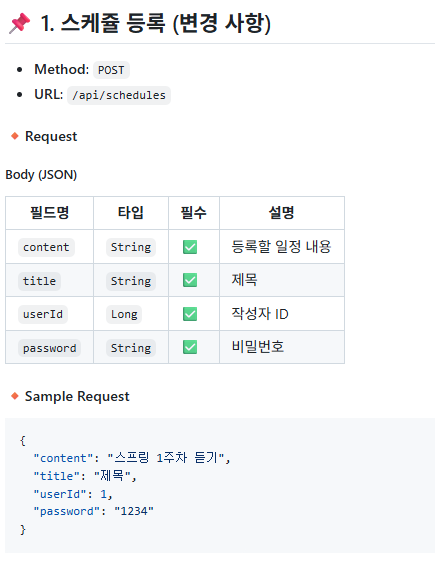Click the POST method code badge
This screenshot has height=561, width=435.
(x=111, y=70)
